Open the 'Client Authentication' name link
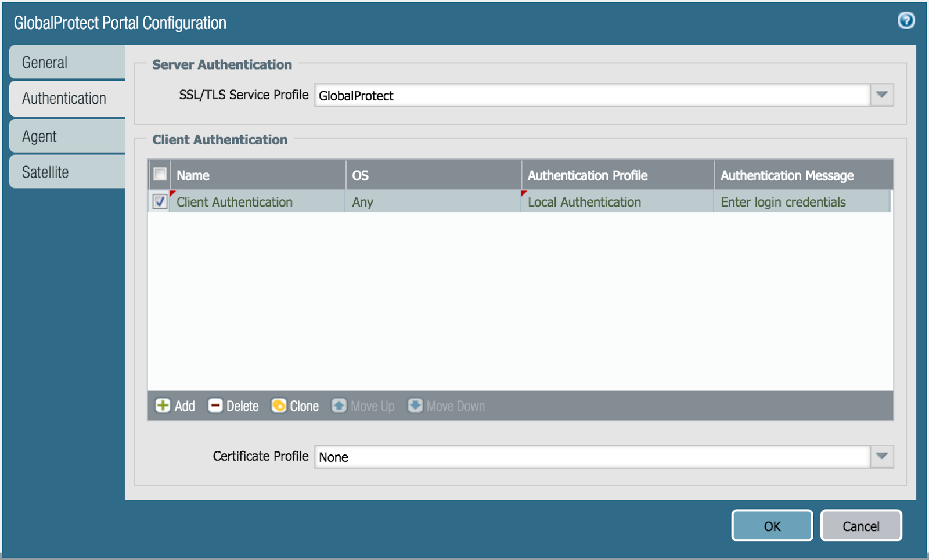929x560 pixels. tap(235, 202)
